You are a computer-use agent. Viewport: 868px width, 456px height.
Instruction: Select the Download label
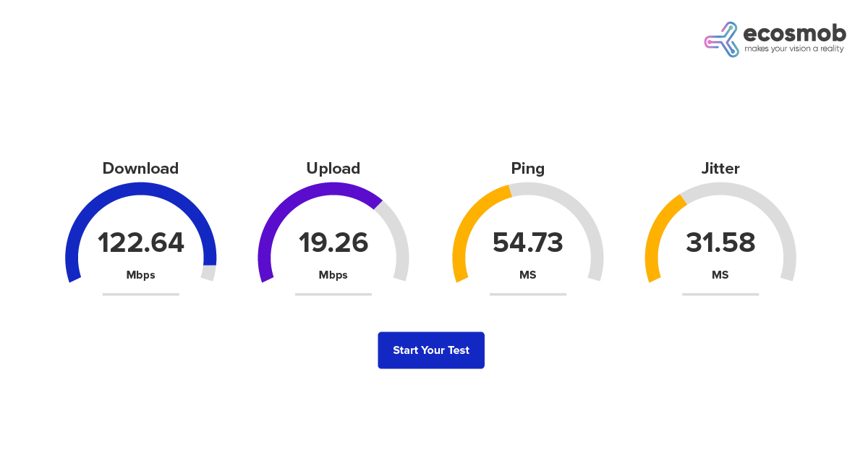(140, 169)
